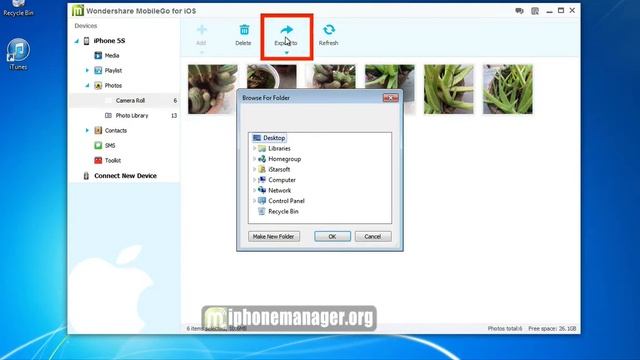
Task: Select iPhone 5S device in sidebar
Action: [x=109, y=40]
